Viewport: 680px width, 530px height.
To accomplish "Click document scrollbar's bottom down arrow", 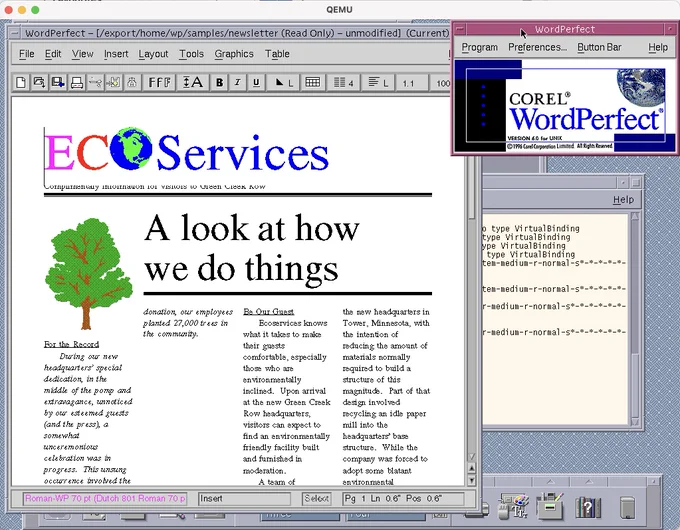I will click(471, 480).
